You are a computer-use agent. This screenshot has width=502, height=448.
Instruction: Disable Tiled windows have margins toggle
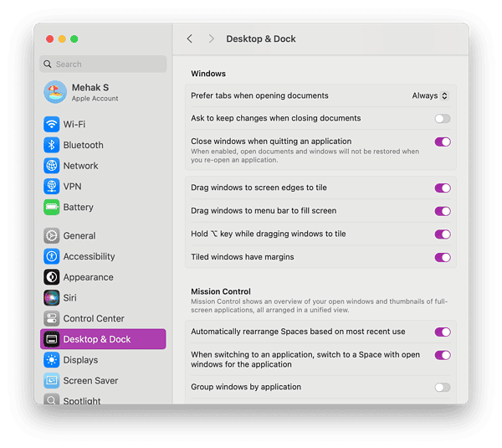tap(442, 257)
